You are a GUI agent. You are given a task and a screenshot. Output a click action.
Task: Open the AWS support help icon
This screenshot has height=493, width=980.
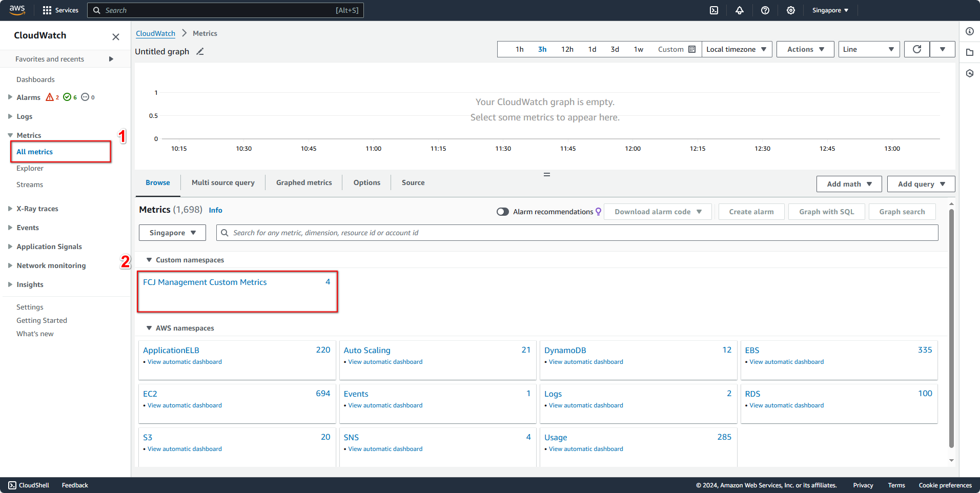765,10
